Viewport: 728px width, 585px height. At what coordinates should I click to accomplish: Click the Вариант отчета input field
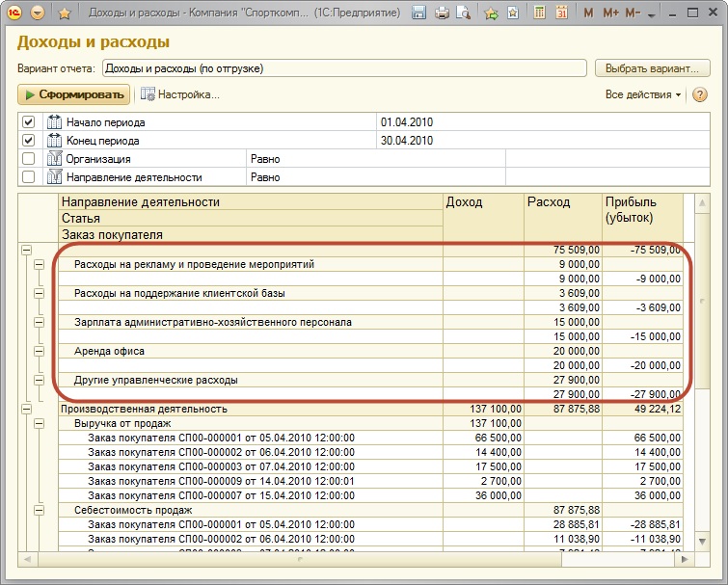[343, 68]
